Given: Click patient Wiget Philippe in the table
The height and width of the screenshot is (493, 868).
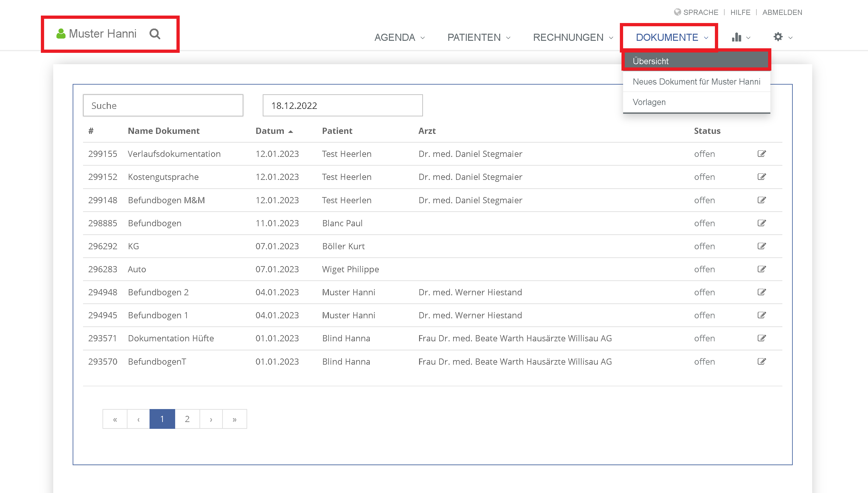Looking at the screenshot, I should tap(350, 269).
